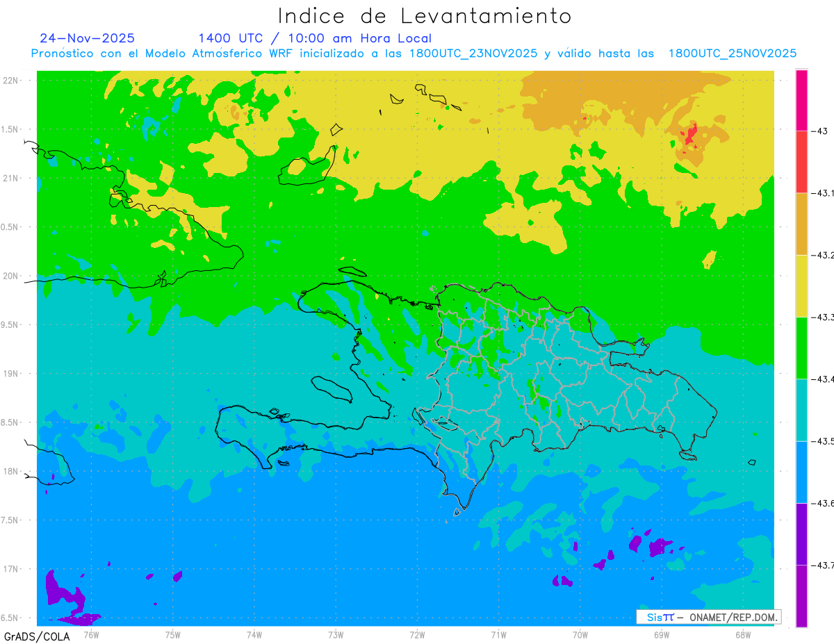Screen dimensions: 834x644
Task: Select the date text '24-Nov-2025'
Action: [x=88, y=38]
